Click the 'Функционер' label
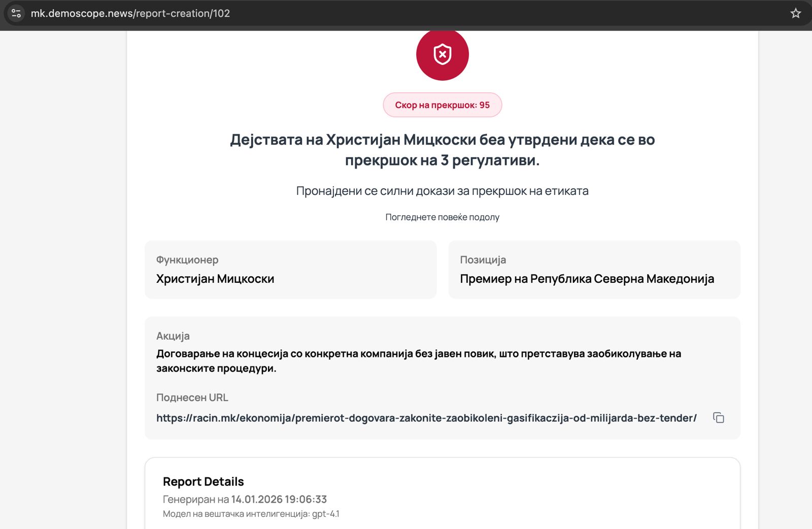This screenshot has height=529, width=812. [187, 260]
